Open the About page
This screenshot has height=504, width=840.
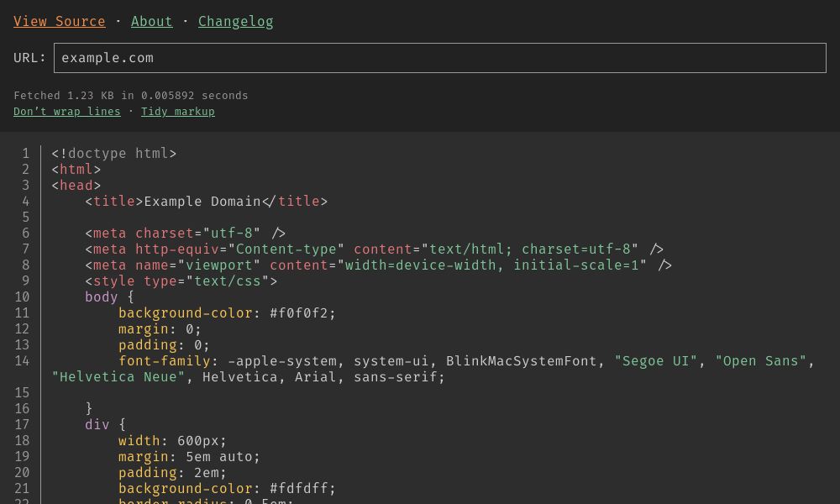[x=151, y=21]
